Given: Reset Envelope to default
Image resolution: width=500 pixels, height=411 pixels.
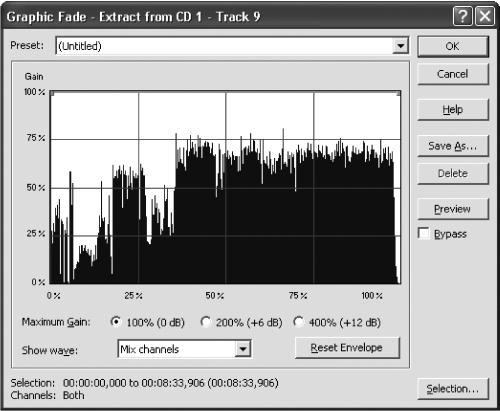Looking at the screenshot, I should [x=347, y=348].
